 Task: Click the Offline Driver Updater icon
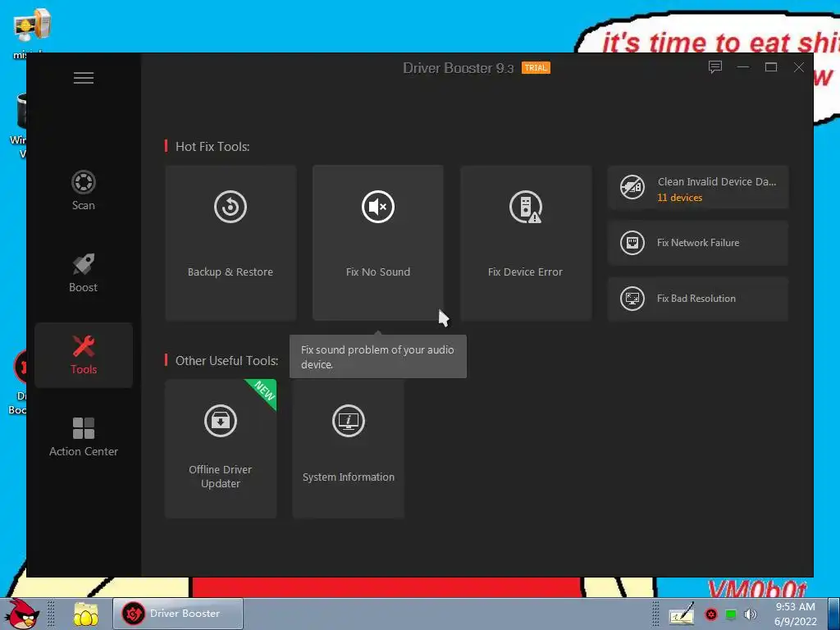coord(220,421)
